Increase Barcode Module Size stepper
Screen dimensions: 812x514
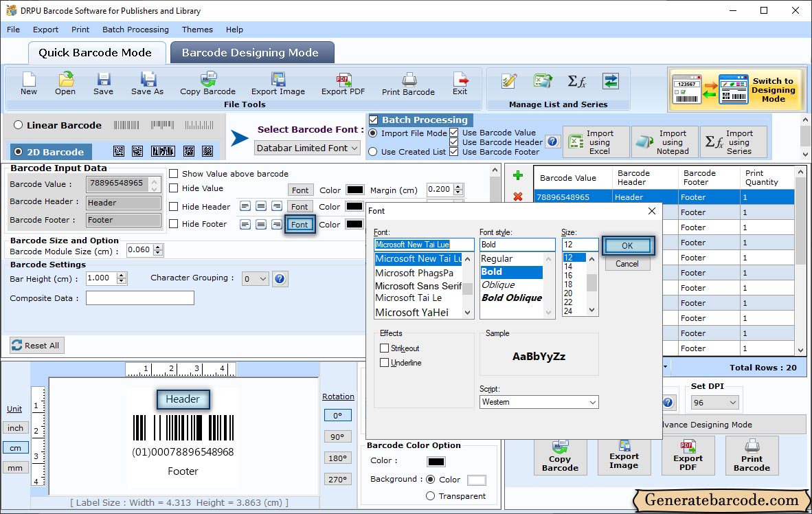pos(159,247)
